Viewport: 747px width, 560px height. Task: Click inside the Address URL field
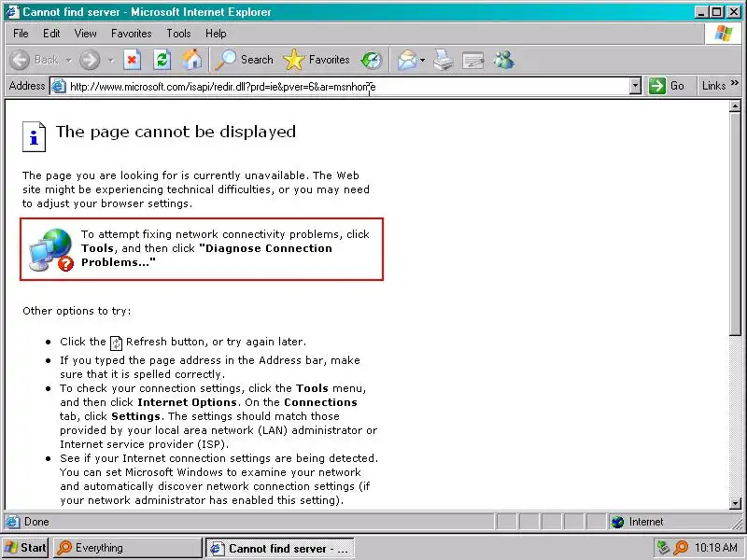[x=347, y=86]
